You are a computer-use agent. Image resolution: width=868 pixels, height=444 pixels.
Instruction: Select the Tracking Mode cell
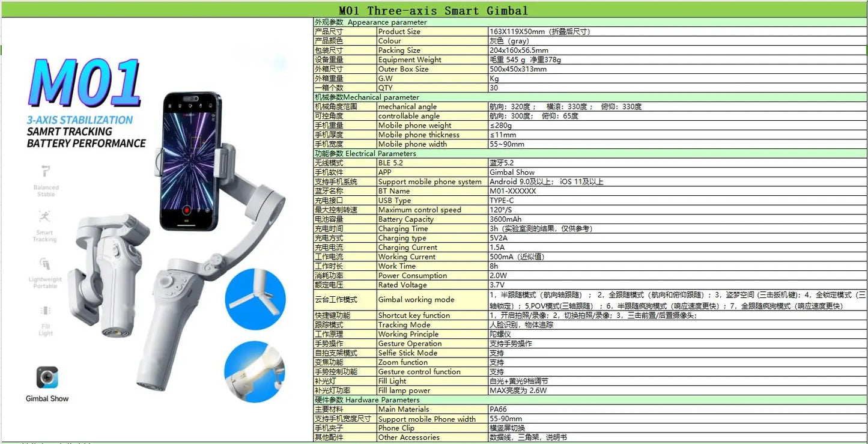pos(432,324)
